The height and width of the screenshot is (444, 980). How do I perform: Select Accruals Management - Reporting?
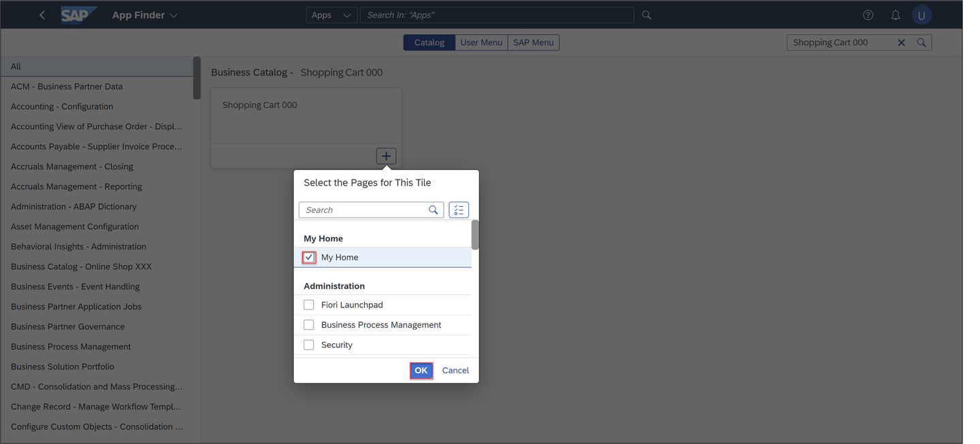point(97,186)
